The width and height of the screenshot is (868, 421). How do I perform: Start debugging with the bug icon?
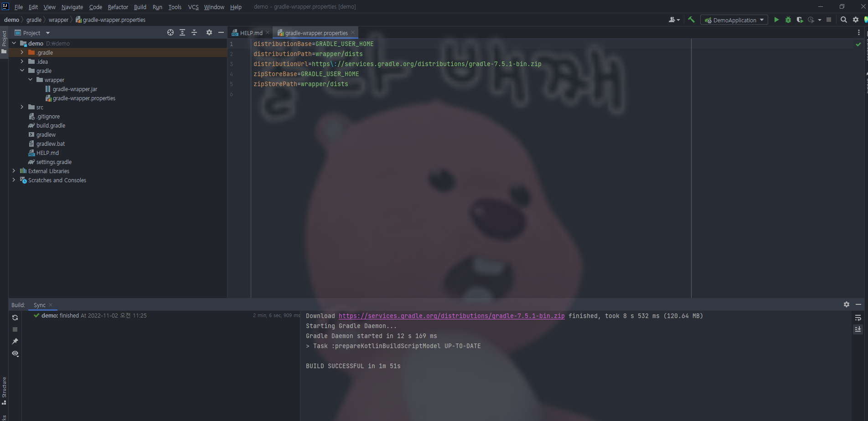click(788, 20)
